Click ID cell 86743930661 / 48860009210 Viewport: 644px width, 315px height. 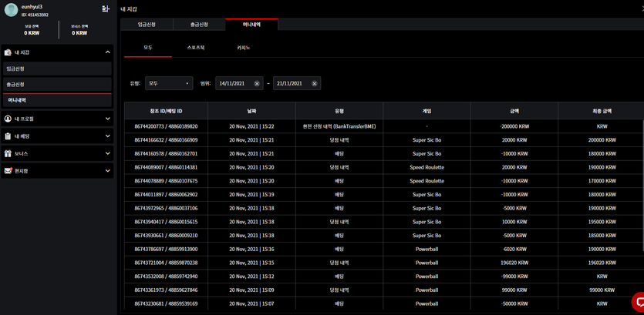pos(166,236)
